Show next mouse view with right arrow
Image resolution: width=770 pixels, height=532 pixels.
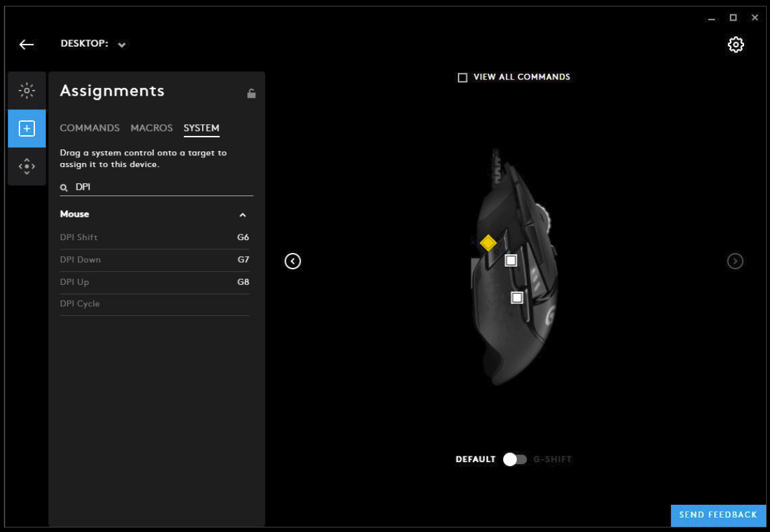point(735,261)
